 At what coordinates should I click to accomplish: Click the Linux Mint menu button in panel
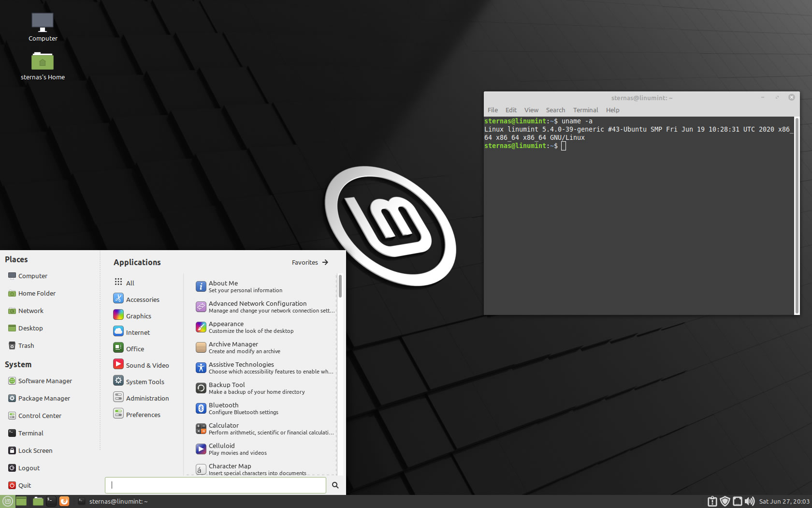pos(7,501)
